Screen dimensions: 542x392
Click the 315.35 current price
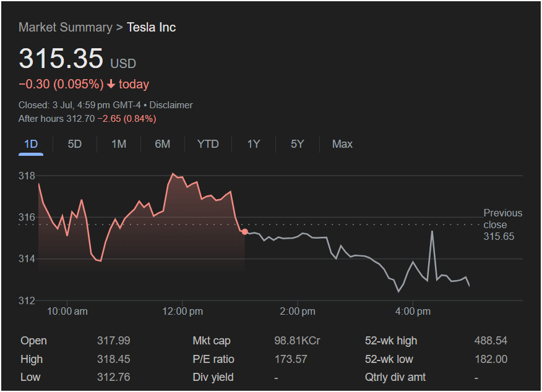tap(61, 58)
